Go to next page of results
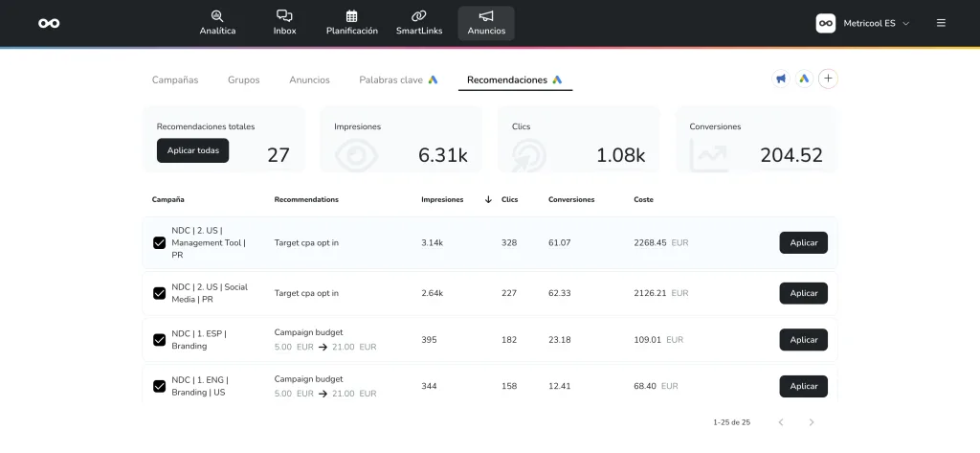The height and width of the screenshot is (453, 980). click(812, 422)
